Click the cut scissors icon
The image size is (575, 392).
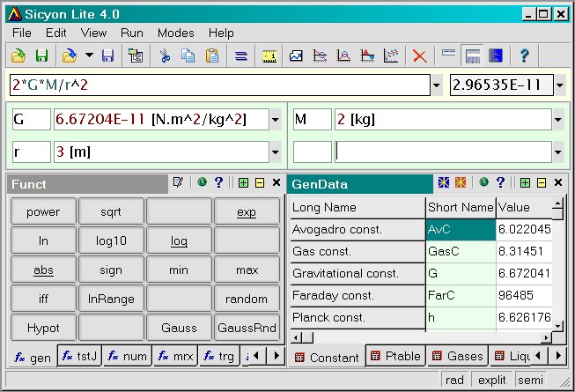[x=165, y=55]
